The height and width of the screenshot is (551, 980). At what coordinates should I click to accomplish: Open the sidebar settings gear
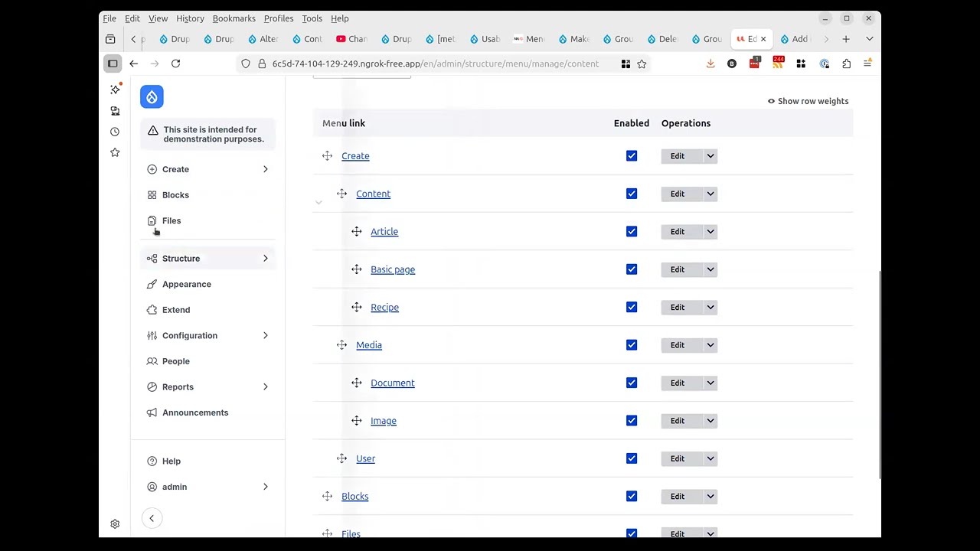point(115,524)
